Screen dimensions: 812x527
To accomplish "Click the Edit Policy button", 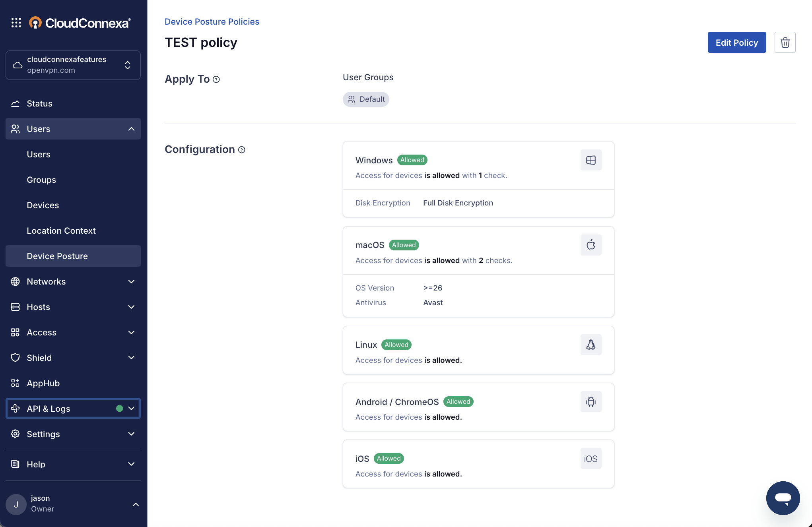I will tap(736, 43).
